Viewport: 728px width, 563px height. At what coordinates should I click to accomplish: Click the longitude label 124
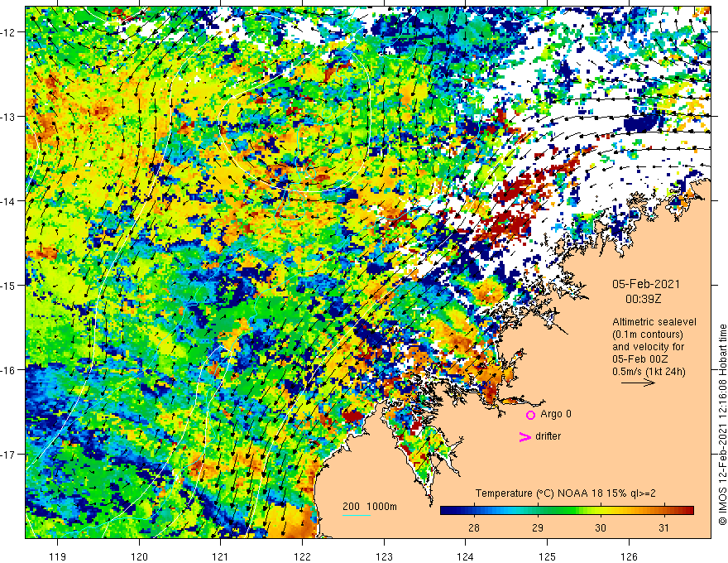(x=466, y=556)
